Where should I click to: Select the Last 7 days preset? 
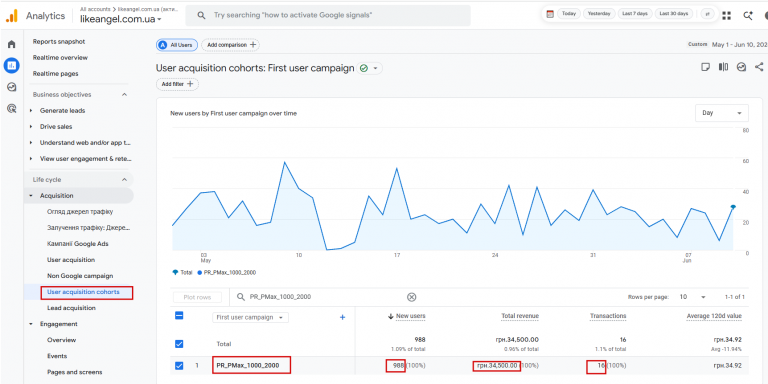click(x=635, y=14)
